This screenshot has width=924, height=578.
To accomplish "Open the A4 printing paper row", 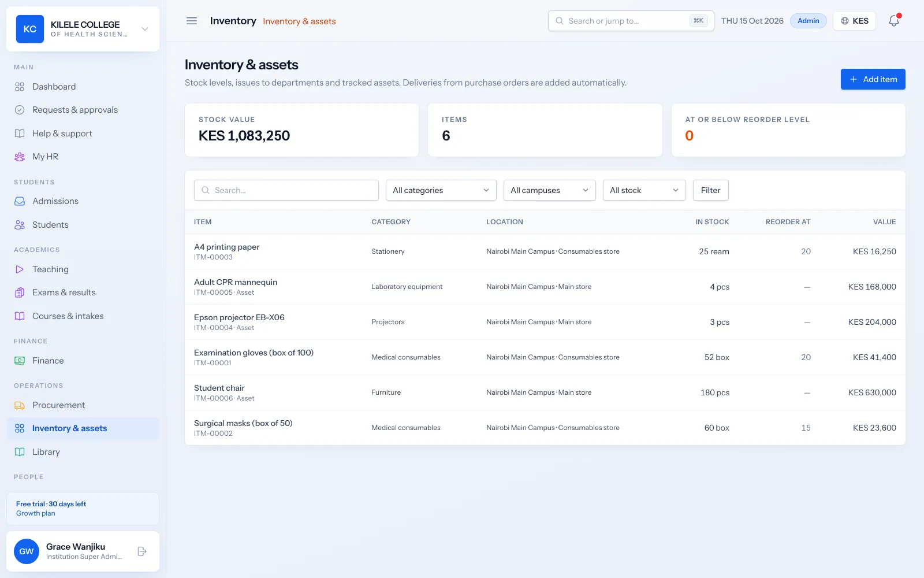I will [x=545, y=251].
